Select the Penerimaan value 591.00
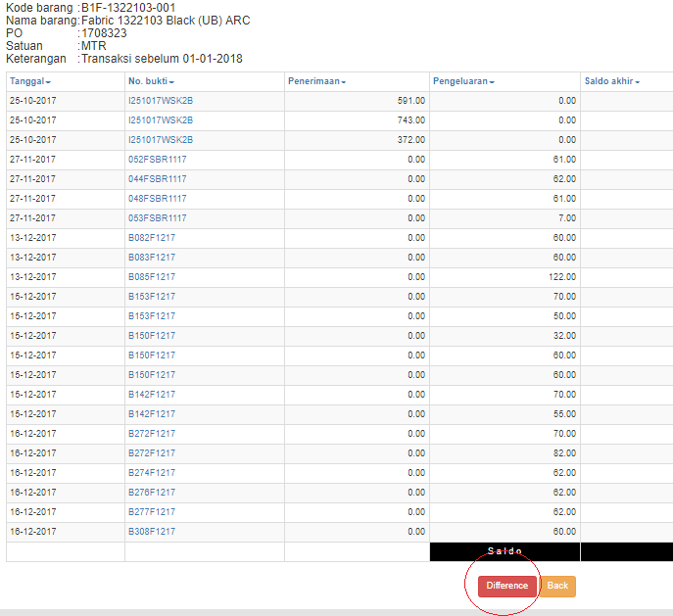The height and width of the screenshot is (616, 673). 411,101
